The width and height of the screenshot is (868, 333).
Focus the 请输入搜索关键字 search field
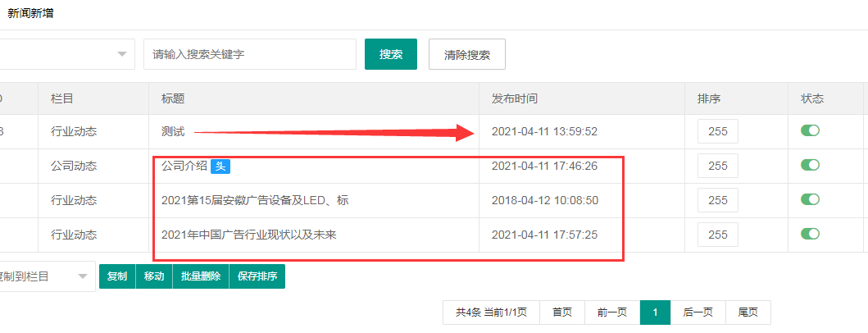[250, 54]
